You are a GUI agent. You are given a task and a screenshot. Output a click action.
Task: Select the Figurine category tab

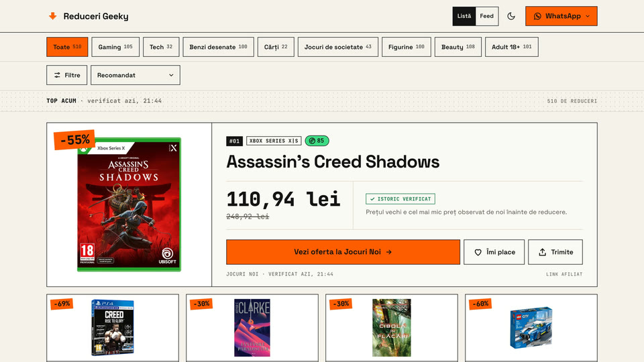(x=407, y=47)
